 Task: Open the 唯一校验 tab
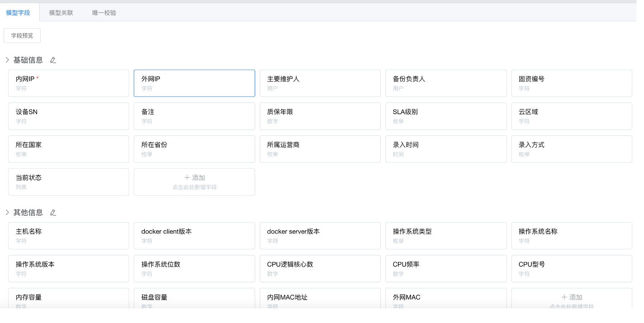click(104, 13)
